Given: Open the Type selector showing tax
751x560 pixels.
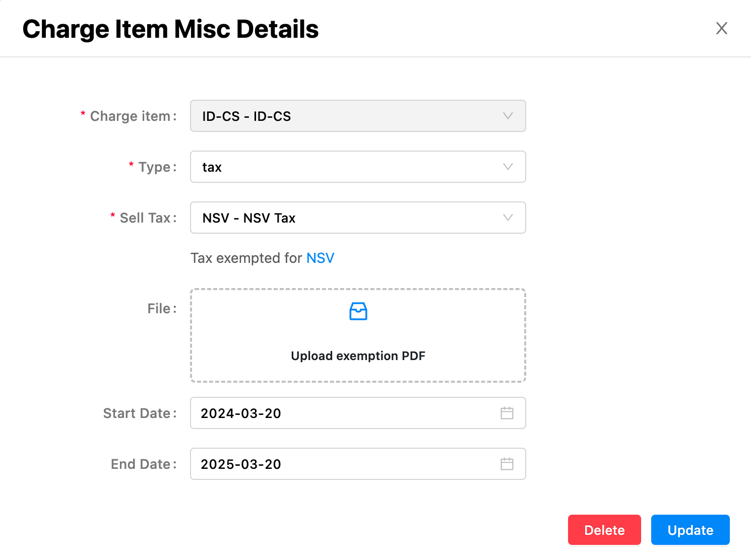Looking at the screenshot, I should [348, 167].
